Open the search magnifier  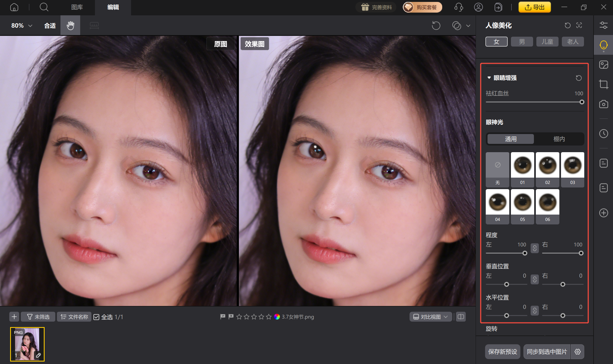pos(44,7)
